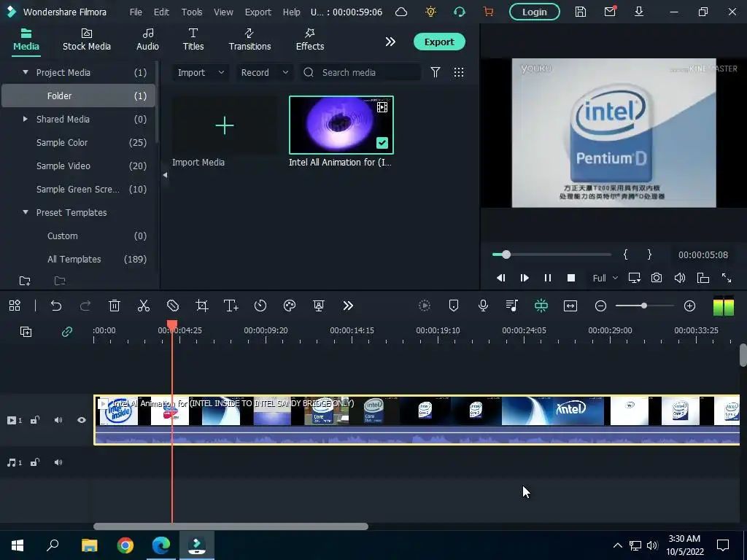The image size is (747, 560).
Task: Add a marker with shield icon
Action: click(x=454, y=306)
